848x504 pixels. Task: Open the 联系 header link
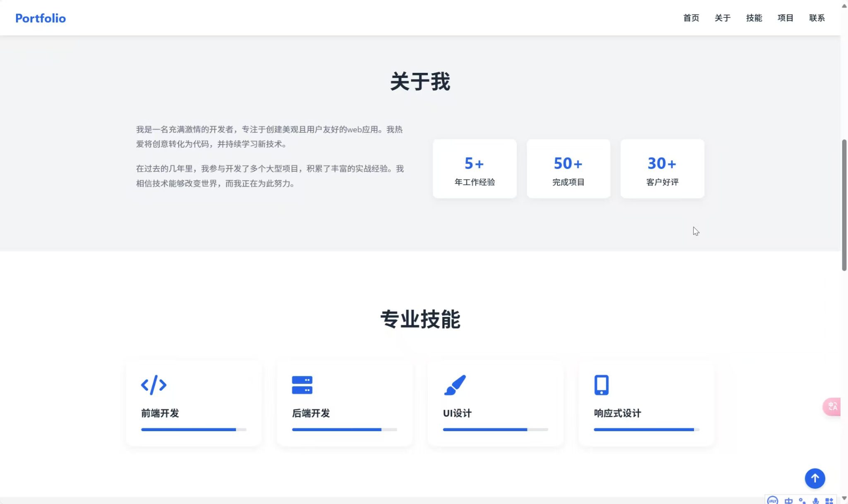[x=817, y=18]
